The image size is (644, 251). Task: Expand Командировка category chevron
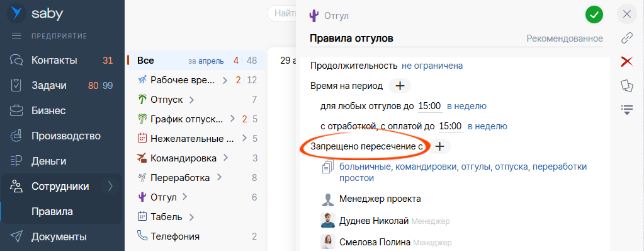tap(225, 158)
